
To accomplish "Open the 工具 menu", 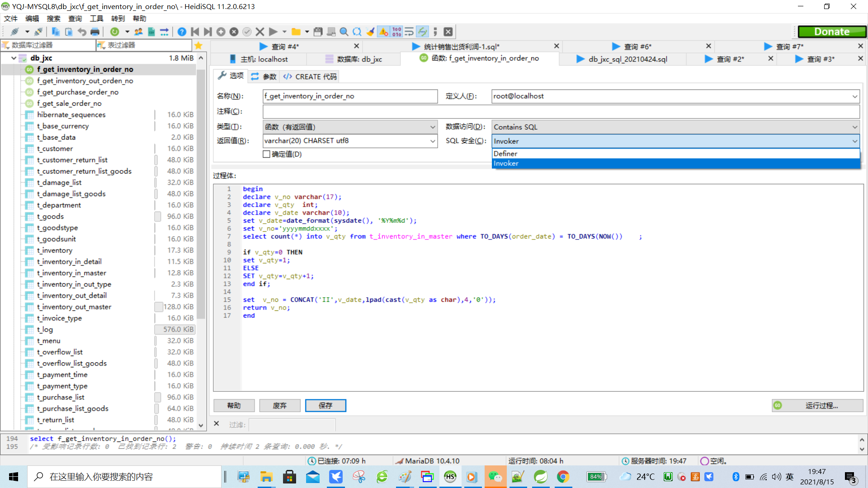I will tap(96, 19).
